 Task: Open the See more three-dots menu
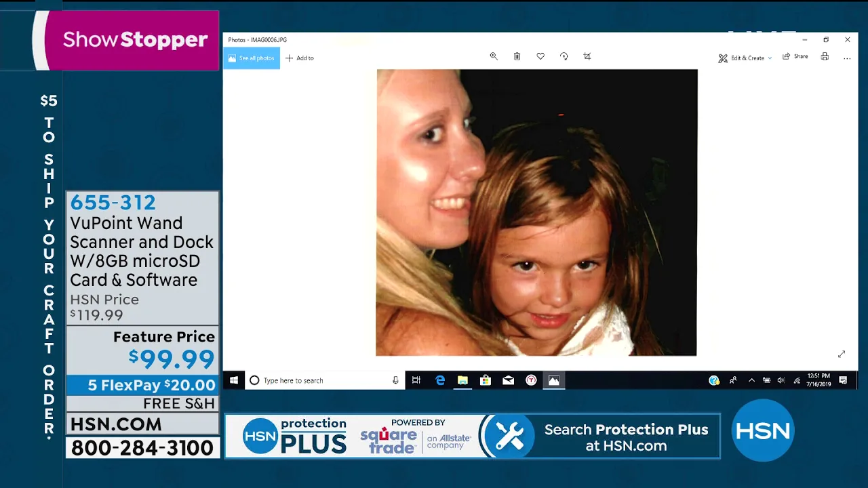click(x=847, y=58)
